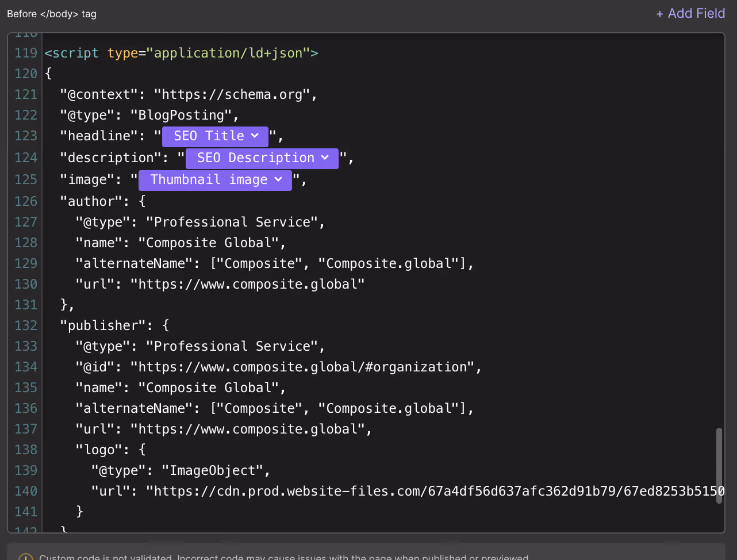Click the "@id" organization URL line 134
The width and height of the screenshot is (737, 560).
tap(279, 367)
